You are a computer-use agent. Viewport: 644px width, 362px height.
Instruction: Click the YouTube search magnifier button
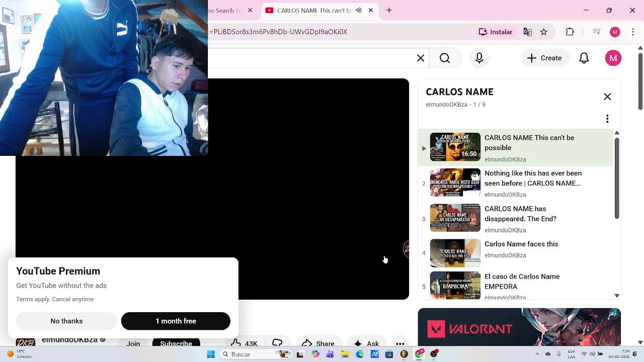coord(445,58)
